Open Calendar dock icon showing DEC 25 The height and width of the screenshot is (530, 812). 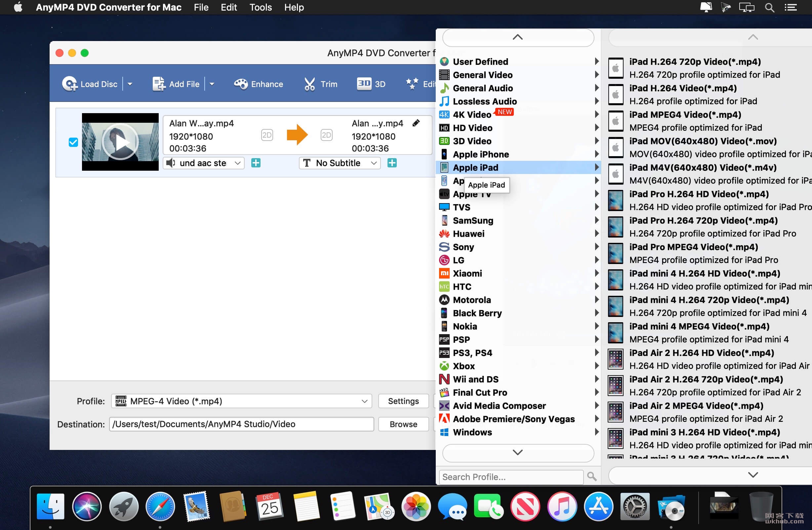click(x=269, y=507)
